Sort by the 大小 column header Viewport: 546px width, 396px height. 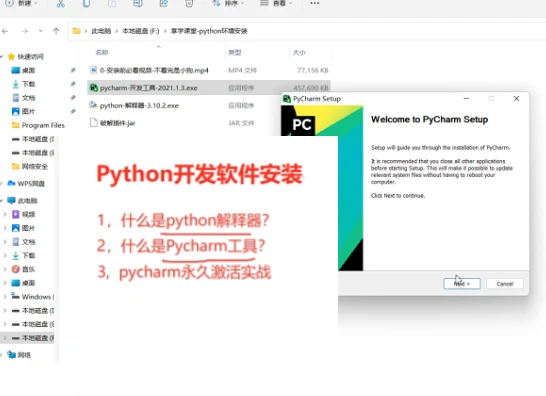coord(299,53)
